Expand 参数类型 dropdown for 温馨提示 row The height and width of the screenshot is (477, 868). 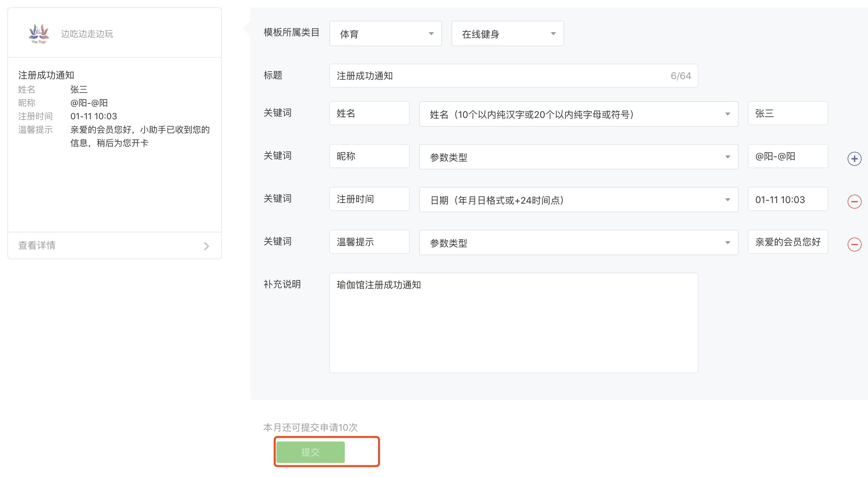(578, 243)
